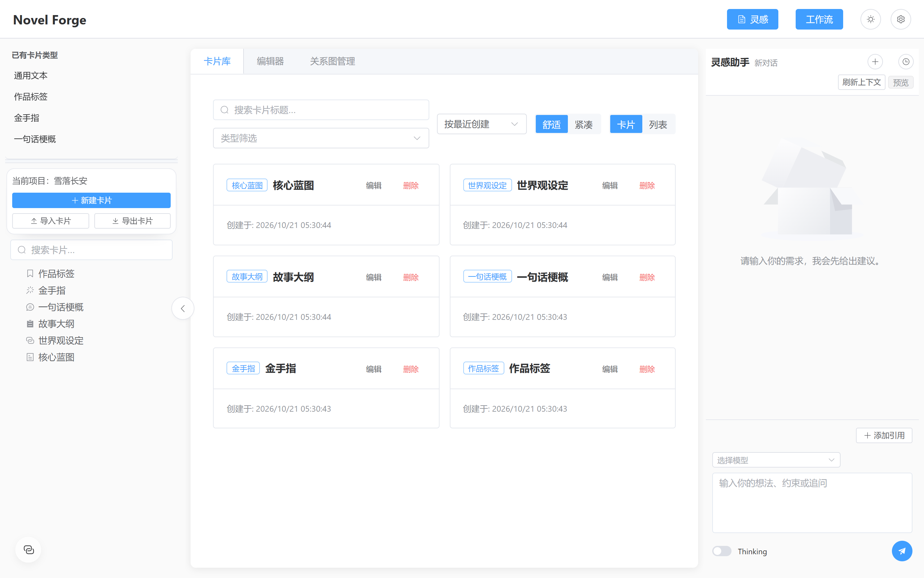Toggle the light/dark theme sun icon

[x=870, y=20]
